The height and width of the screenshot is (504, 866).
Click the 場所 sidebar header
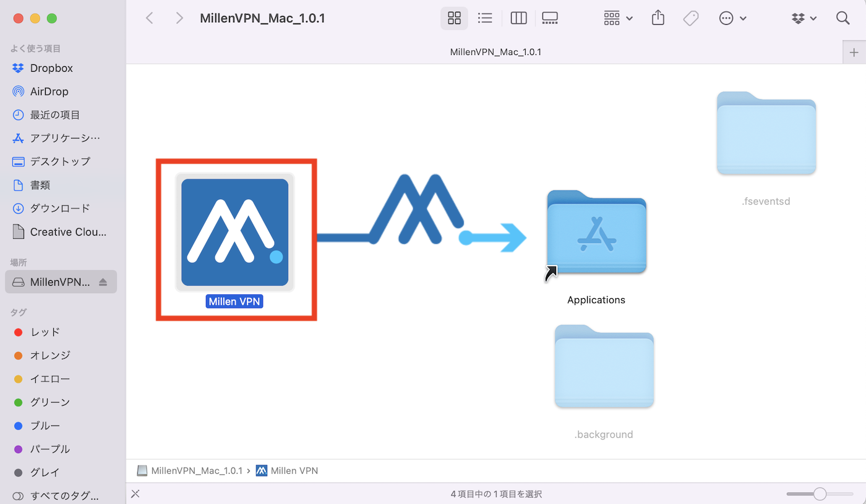point(19,262)
